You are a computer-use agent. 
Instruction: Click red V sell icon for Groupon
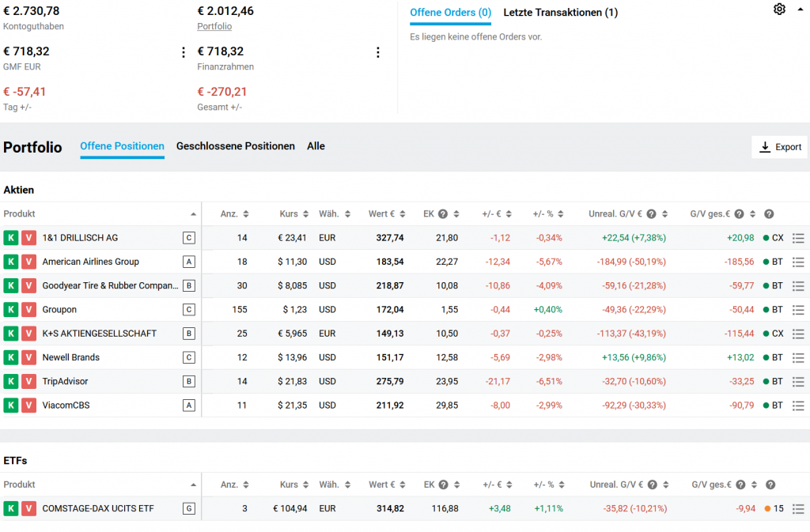(28, 310)
